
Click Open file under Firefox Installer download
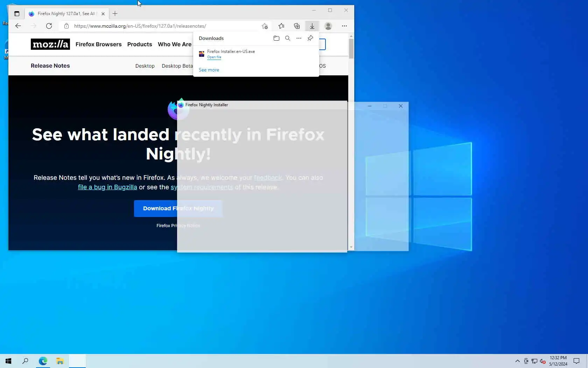point(214,57)
